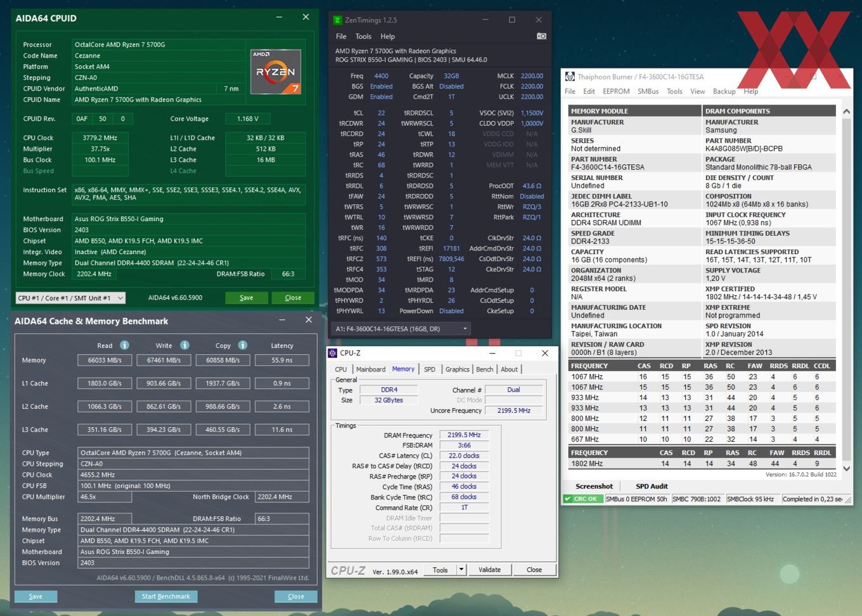The width and height of the screenshot is (862, 616).
Task: Click the Core Voltage value 1.168 V
Action: tap(247, 119)
